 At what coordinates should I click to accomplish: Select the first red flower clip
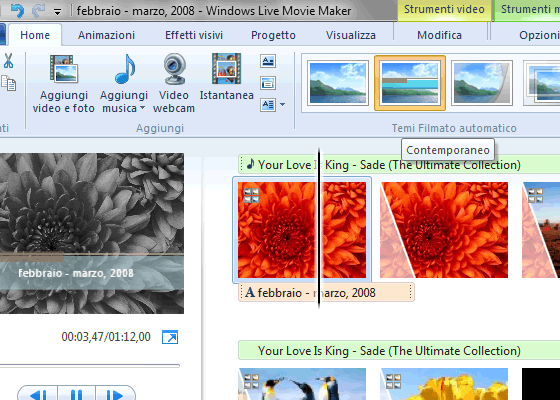(x=302, y=230)
